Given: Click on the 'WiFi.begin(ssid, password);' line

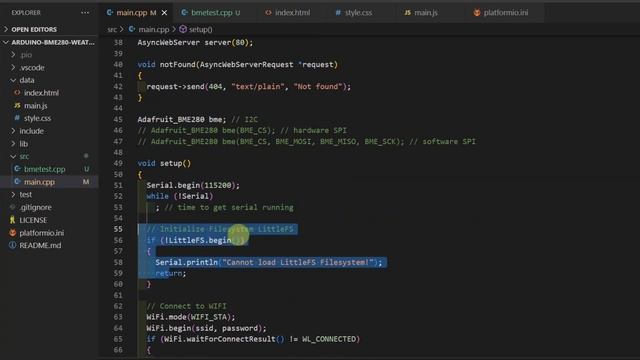Looking at the screenshot, I should pyautogui.click(x=206, y=328).
